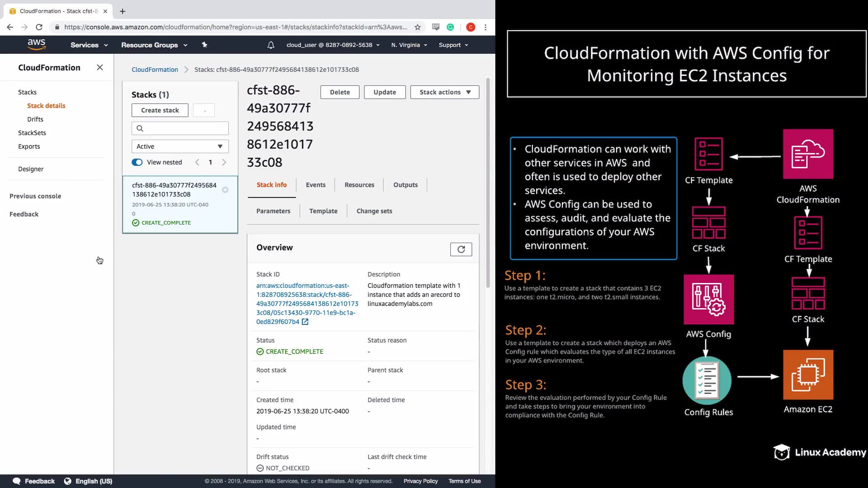Click the pin shortcuts icon in navbar
The image size is (868, 488).
pos(204,45)
